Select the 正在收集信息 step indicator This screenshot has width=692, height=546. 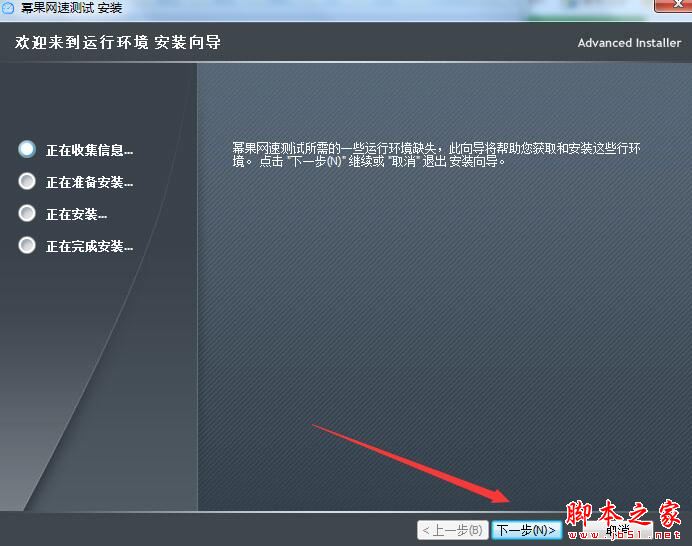point(27,149)
